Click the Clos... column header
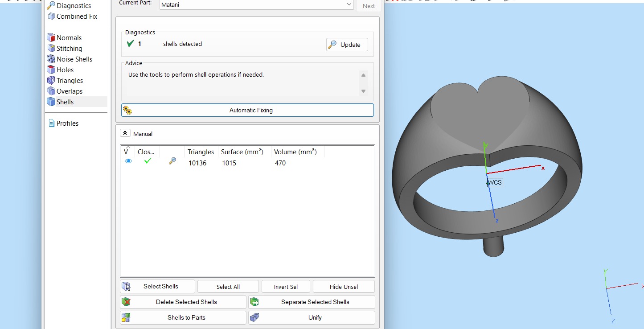Viewport: 644px width, 329px height. point(147,152)
